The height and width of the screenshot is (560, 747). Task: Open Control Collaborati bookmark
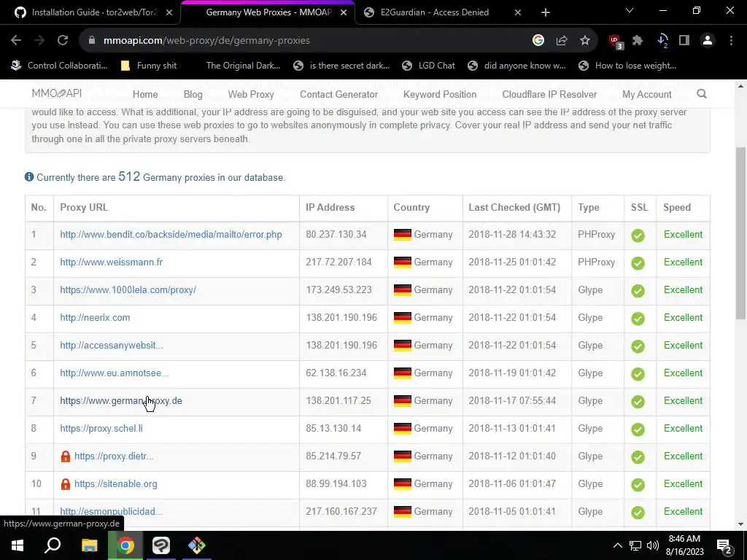[x=60, y=66]
